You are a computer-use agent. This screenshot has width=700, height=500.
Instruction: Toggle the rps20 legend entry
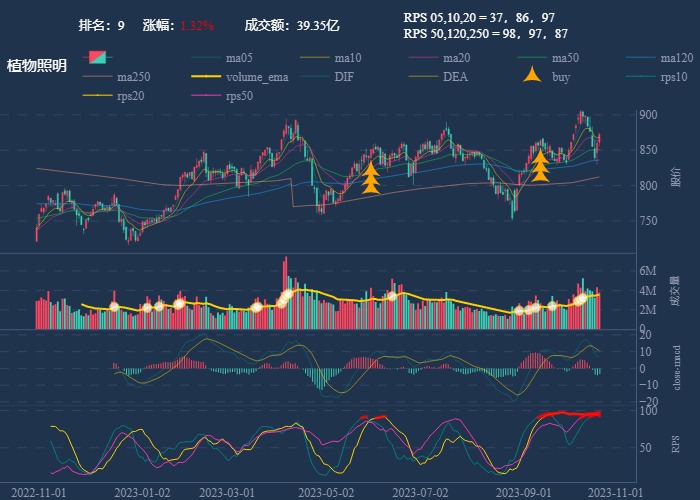(x=129, y=95)
